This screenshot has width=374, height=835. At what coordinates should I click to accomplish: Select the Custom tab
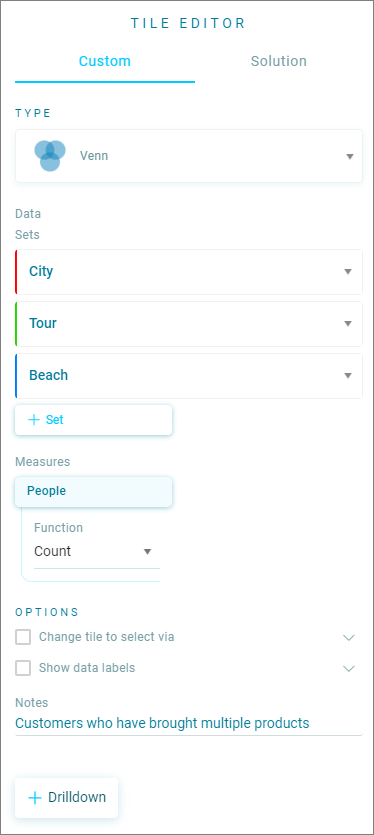[105, 61]
